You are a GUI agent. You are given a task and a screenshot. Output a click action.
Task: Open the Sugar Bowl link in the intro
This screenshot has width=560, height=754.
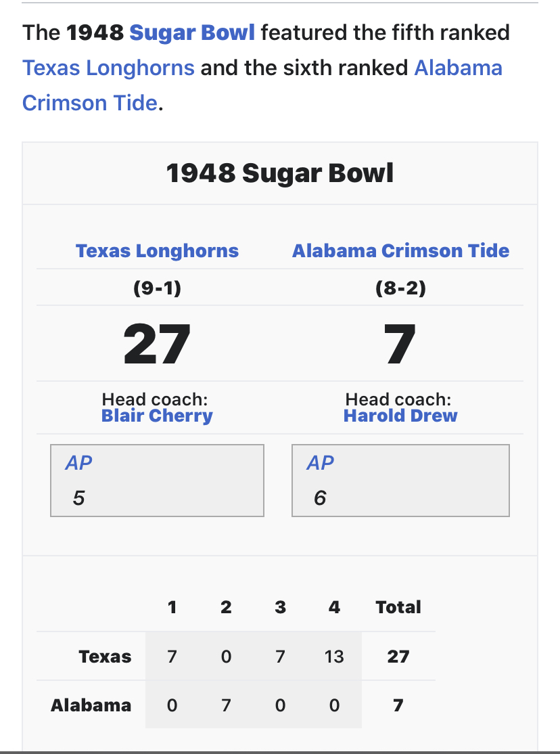pos(192,32)
